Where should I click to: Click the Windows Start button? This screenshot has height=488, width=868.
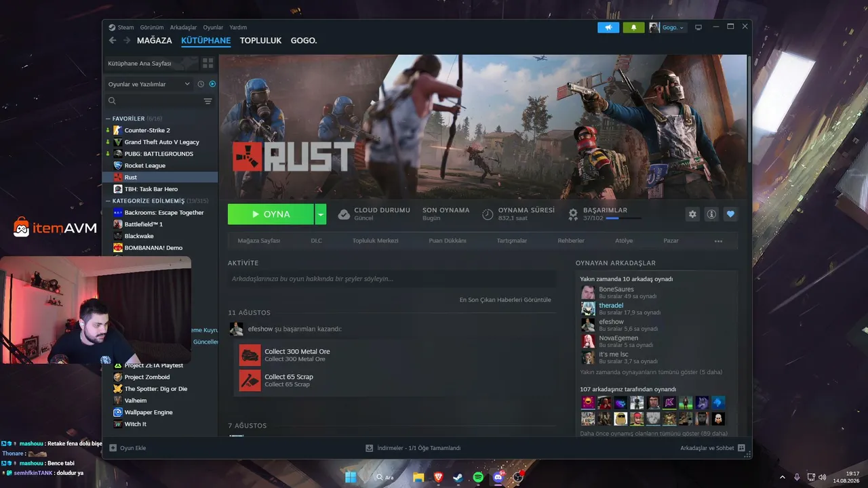point(351,477)
